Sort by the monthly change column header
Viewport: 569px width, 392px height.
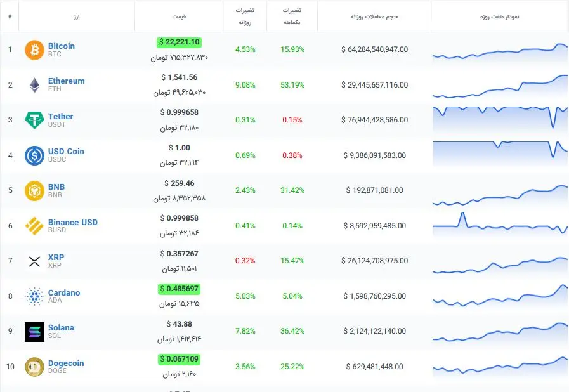(291, 16)
